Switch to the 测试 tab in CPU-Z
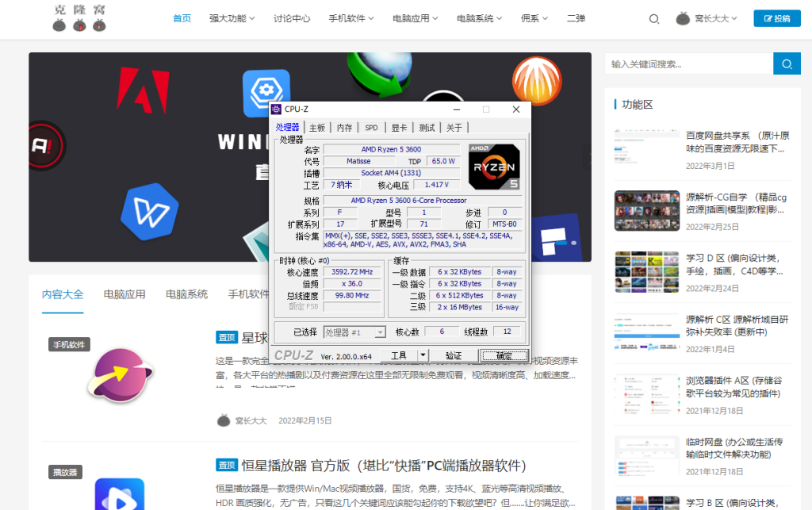Image resolution: width=812 pixels, height=510 pixels. coord(427,128)
